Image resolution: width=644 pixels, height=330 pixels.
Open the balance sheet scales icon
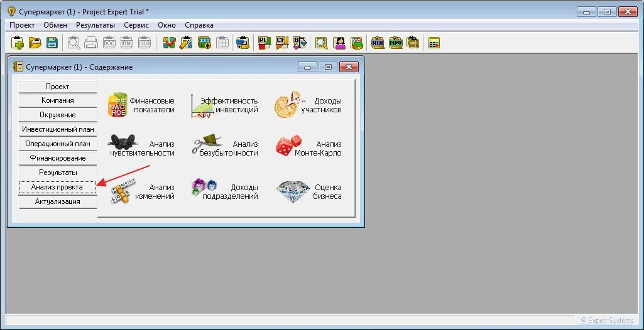click(300, 43)
